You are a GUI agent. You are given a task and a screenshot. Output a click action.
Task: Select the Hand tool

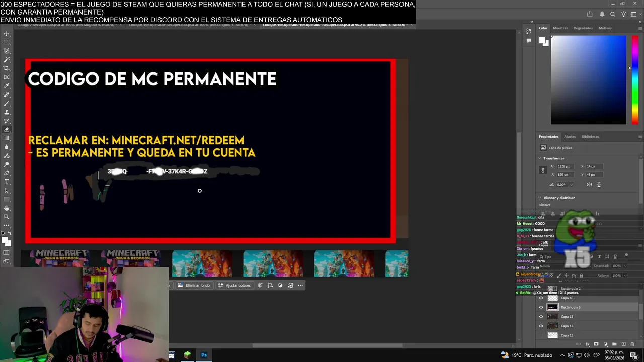point(7,208)
